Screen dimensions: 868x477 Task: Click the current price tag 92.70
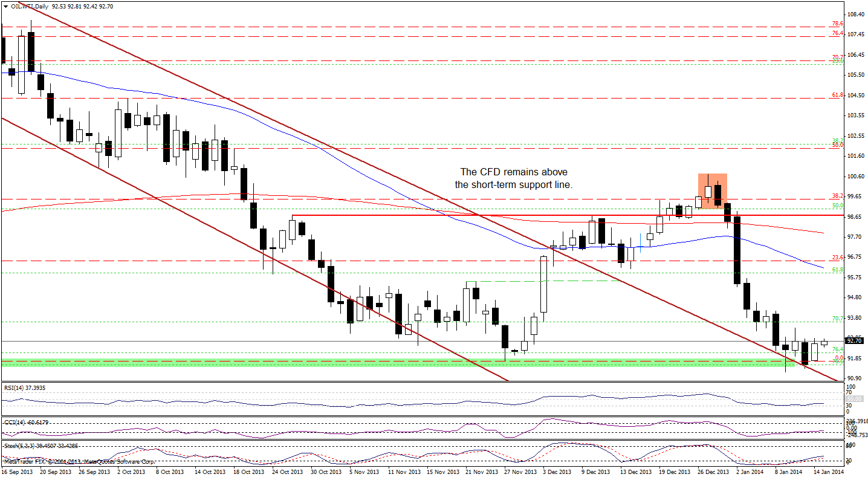(855, 341)
